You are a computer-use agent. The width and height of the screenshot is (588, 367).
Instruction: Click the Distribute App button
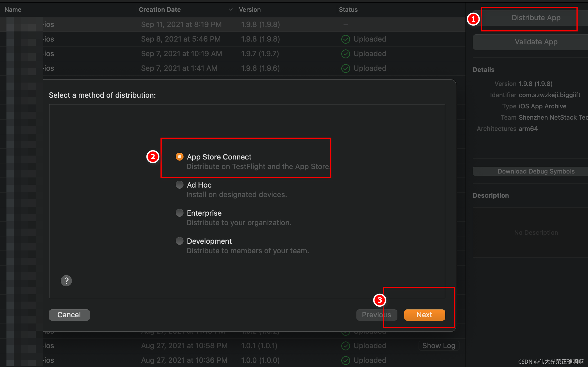click(536, 18)
